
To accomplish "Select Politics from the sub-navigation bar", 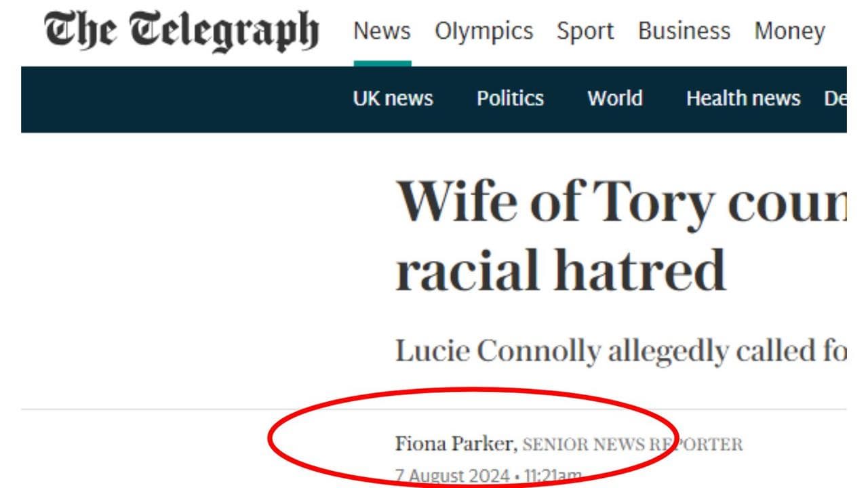I will click(510, 99).
